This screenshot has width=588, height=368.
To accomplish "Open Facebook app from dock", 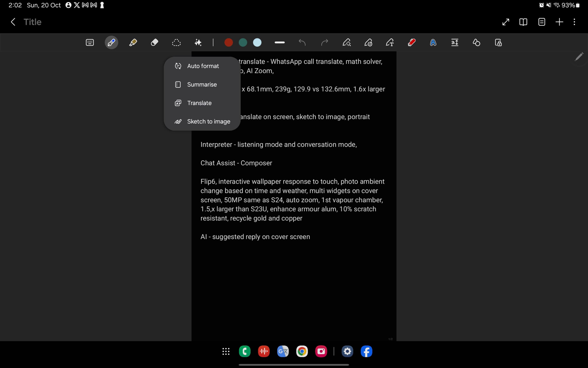I will [x=366, y=351].
